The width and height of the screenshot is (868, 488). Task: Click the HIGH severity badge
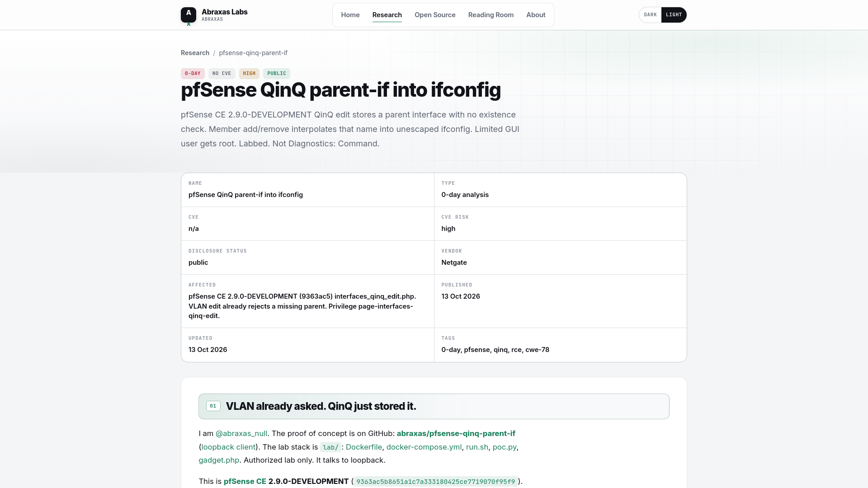(249, 74)
